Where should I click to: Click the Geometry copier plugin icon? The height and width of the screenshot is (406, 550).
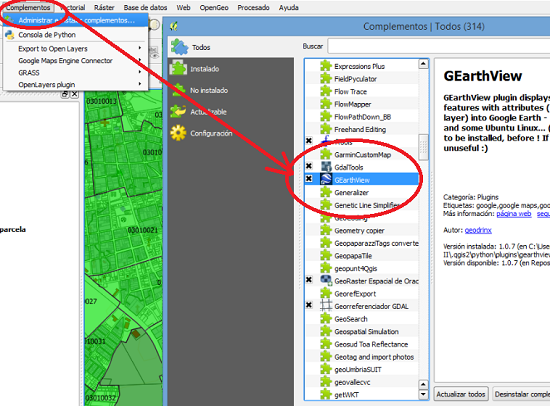click(326, 230)
